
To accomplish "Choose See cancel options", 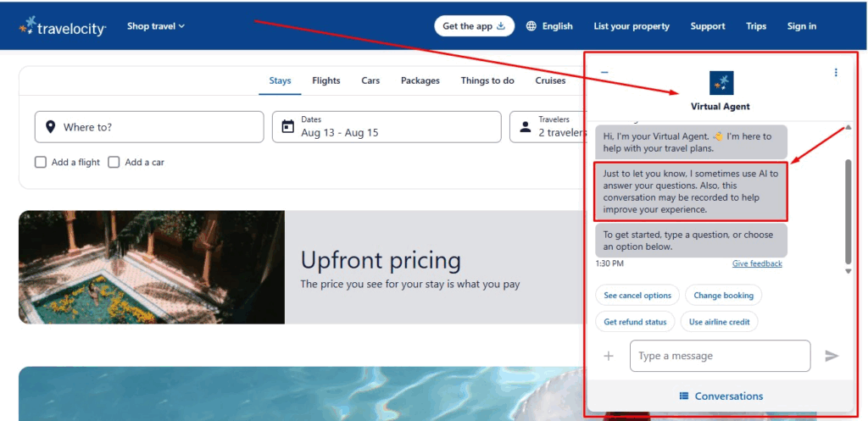I will click(637, 296).
